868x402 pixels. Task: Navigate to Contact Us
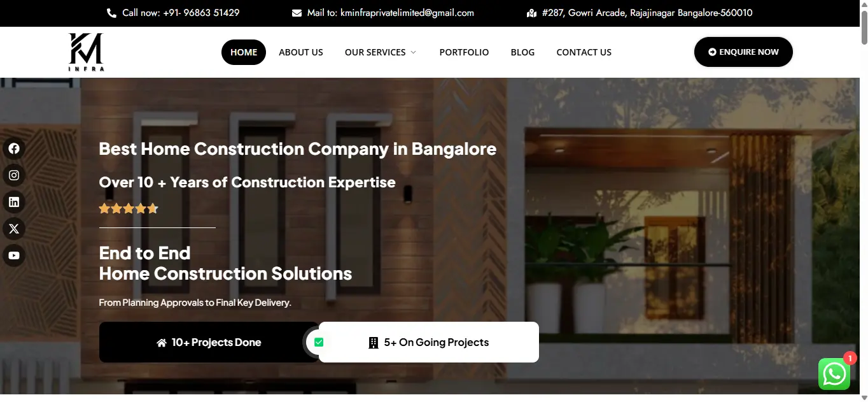pos(584,52)
